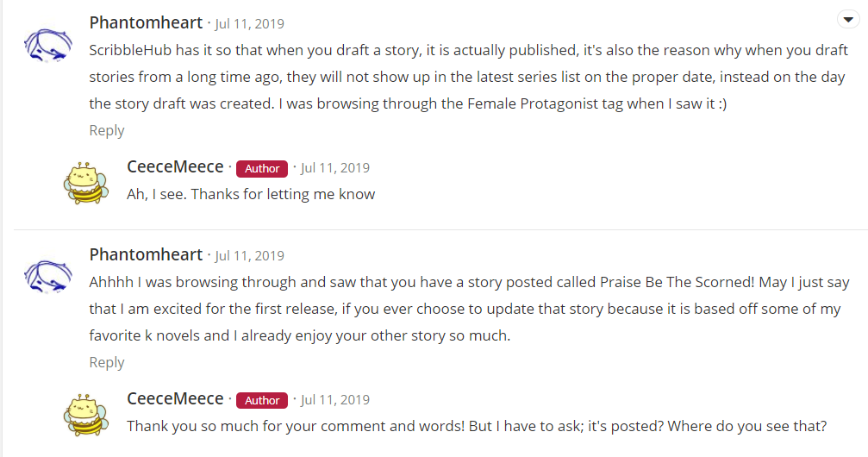Click CeeceMeece's bee avatar in second reply
Screen dimensions: 868x457
pyautogui.click(x=86, y=412)
